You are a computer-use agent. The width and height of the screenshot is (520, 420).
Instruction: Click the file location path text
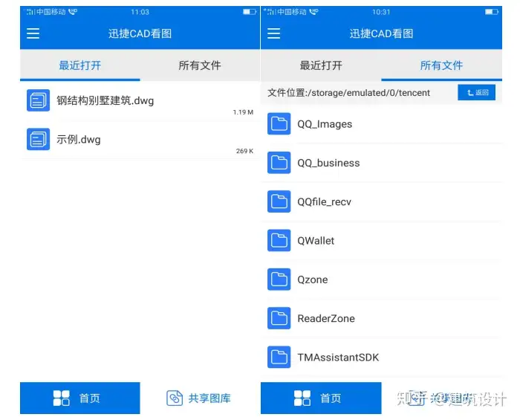coord(348,93)
